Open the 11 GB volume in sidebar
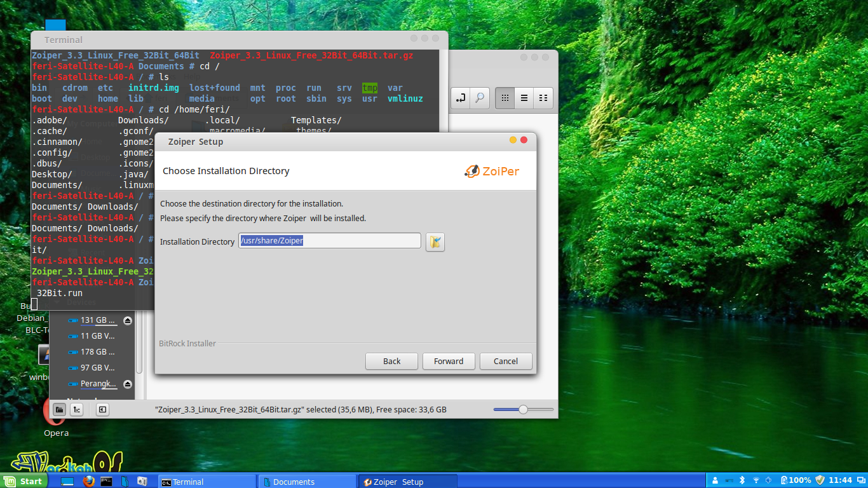The height and width of the screenshot is (488, 868). pyautogui.click(x=92, y=336)
